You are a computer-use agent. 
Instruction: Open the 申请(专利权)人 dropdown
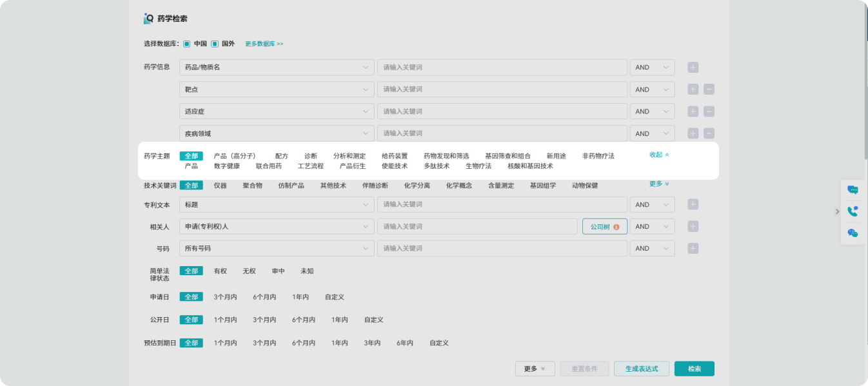pos(277,226)
